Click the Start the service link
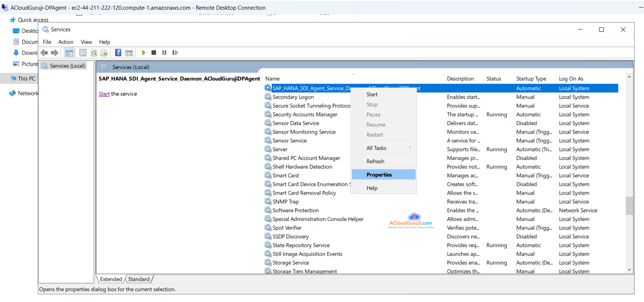This screenshot has width=644, height=302. [x=104, y=94]
